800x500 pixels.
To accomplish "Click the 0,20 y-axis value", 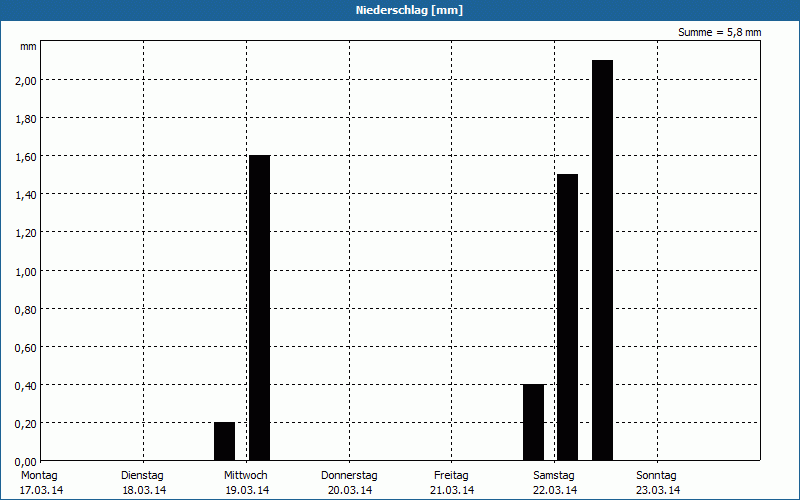I will click(x=27, y=423).
